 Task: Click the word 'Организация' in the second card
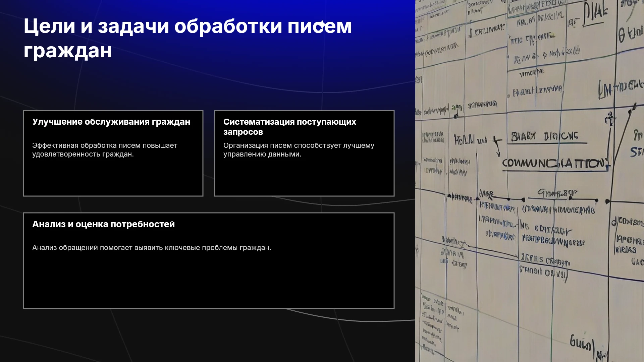[246, 145]
